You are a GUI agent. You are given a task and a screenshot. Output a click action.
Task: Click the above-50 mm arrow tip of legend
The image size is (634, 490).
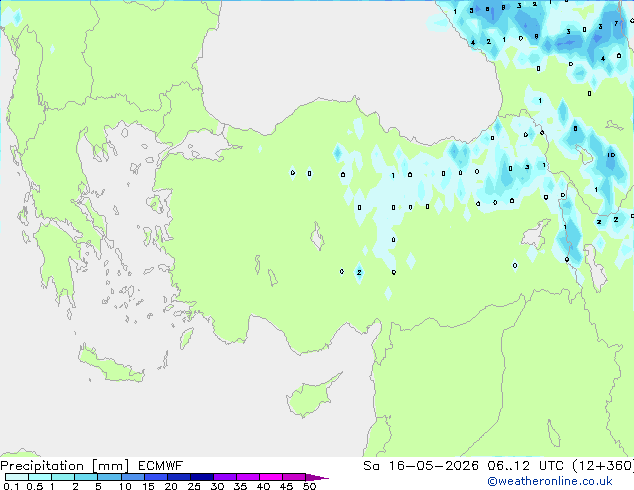pos(317,477)
